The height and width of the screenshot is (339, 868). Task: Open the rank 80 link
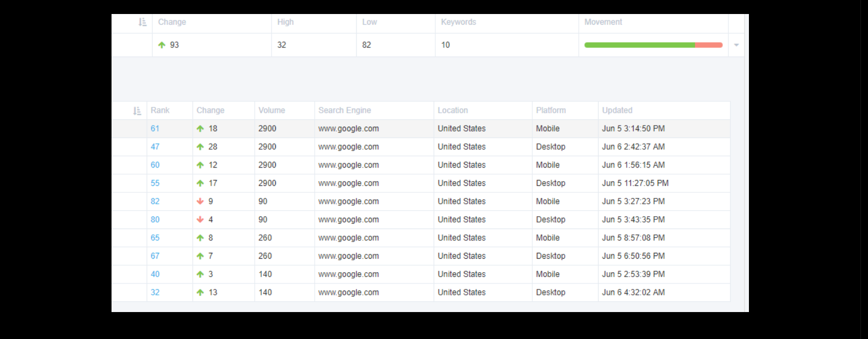tap(155, 220)
